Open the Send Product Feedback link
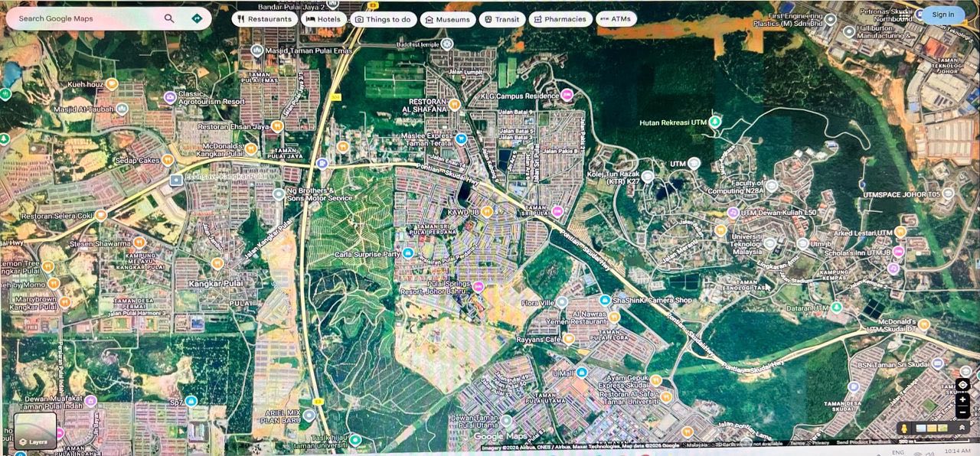The width and height of the screenshot is (980, 456). [x=861, y=443]
